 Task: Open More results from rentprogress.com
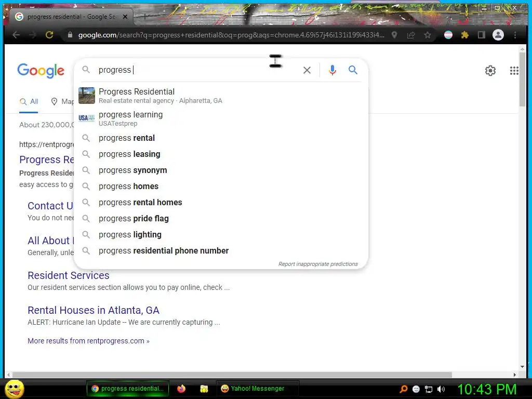88,341
